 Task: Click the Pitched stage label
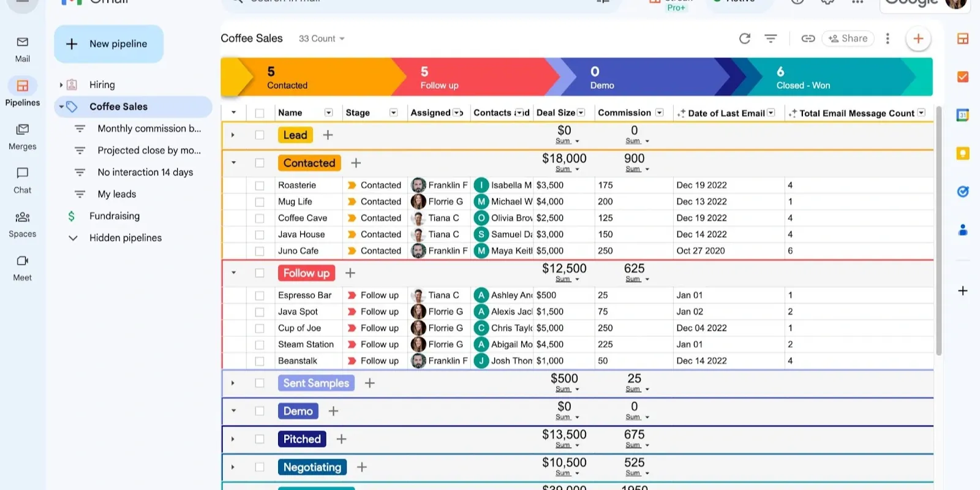[302, 439]
